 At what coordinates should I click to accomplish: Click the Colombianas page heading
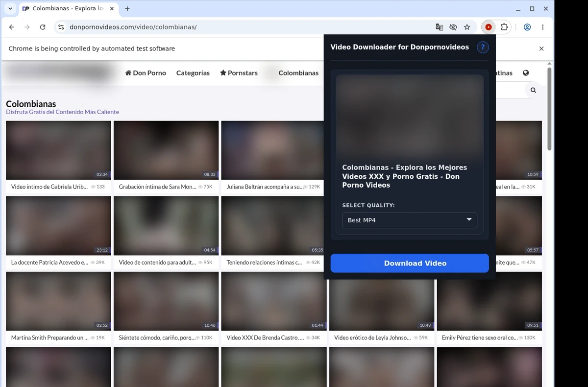coord(31,104)
